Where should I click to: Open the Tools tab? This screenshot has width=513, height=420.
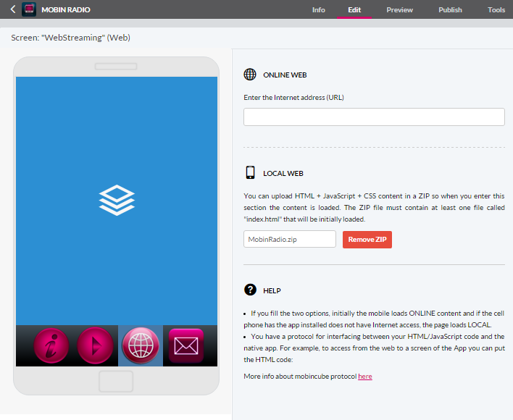coord(496,10)
